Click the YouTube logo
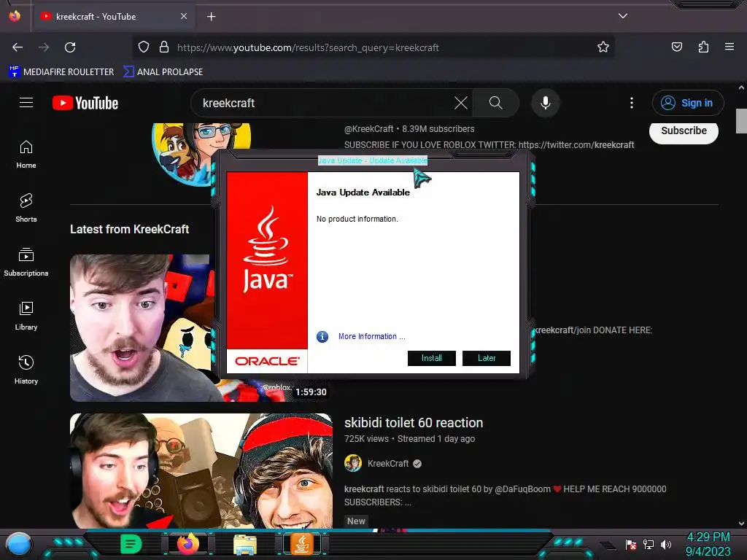747x560 pixels. coord(85,103)
